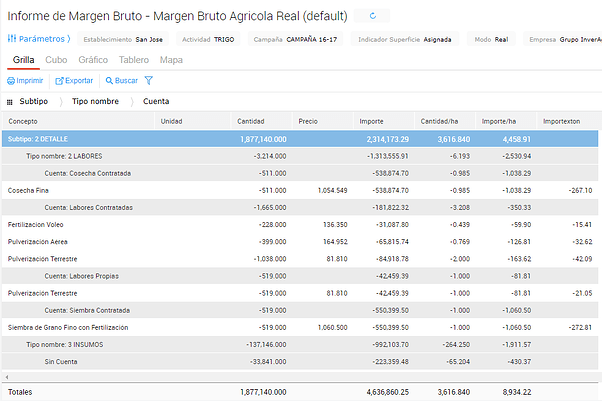Click the Exportar button label
This screenshot has height=401, width=602.
[x=79, y=80]
